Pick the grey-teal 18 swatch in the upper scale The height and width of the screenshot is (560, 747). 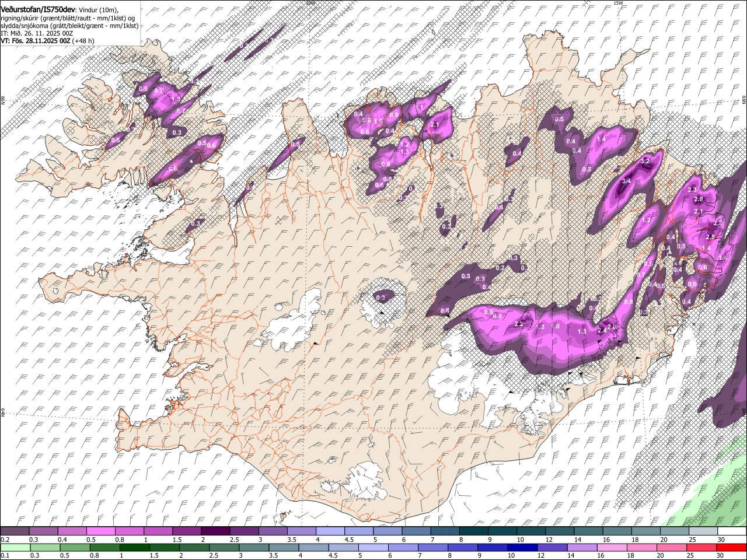click(x=645, y=531)
